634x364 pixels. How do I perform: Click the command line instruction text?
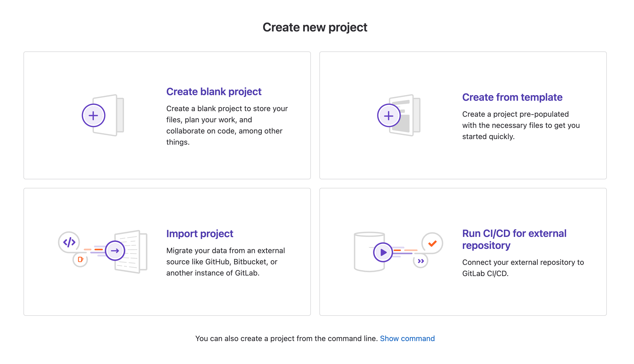pyautogui.click(x=287, y=338)
